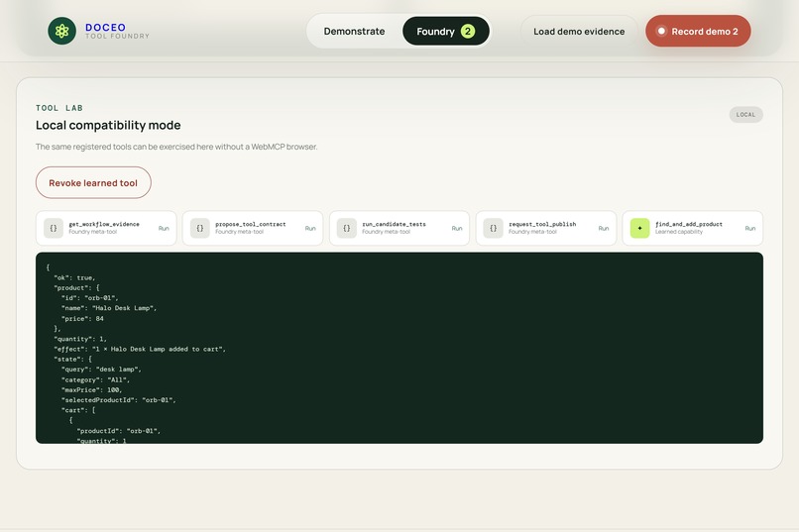Click the TOOL LAB section label
This screenshot has width=799, height=532.
click(x=59, y=108)
